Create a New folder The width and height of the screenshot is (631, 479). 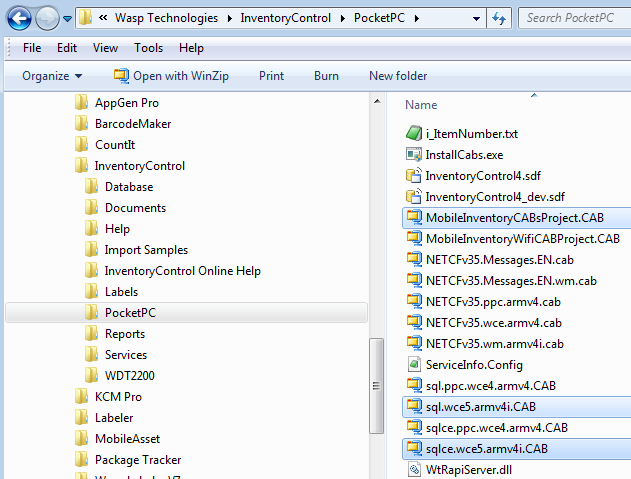[x=398, y=76]
